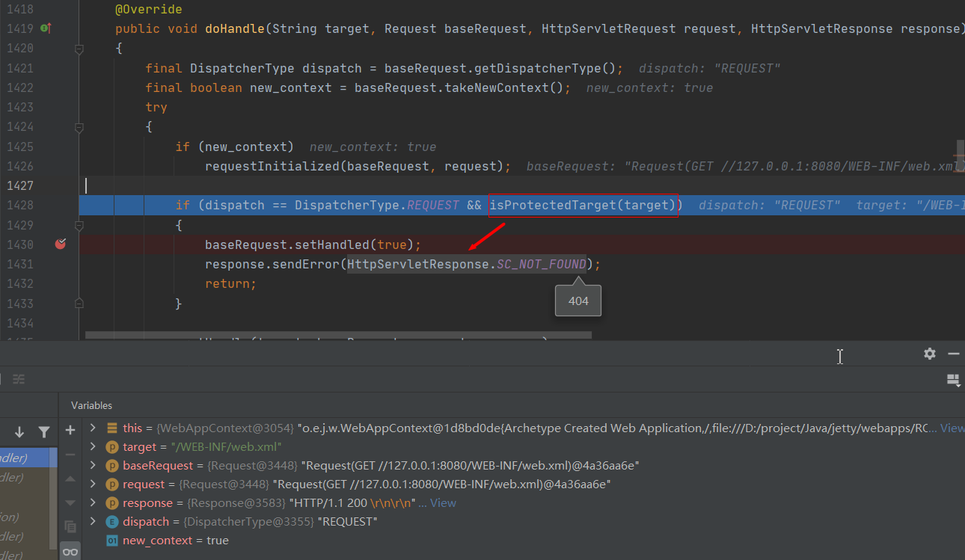This screenshot has height=560, width=965.
Task: Expand the 'this' WebAppContext variable
Action: 93,428
